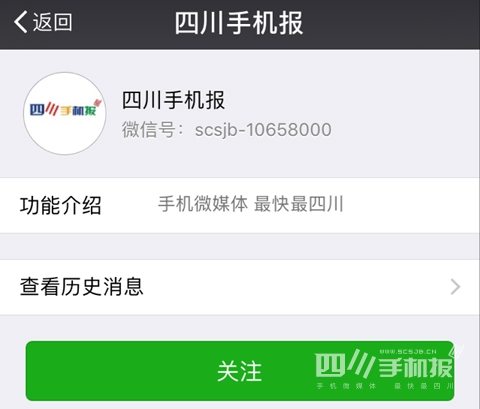This screenshot has width=480, height=409.
Task: Click the account name beside avatar
Action: coord(173,100)
